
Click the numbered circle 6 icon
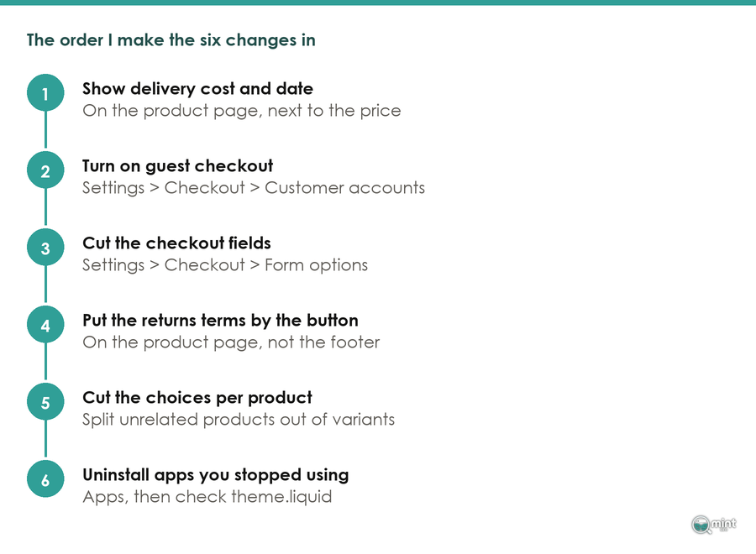45,479
